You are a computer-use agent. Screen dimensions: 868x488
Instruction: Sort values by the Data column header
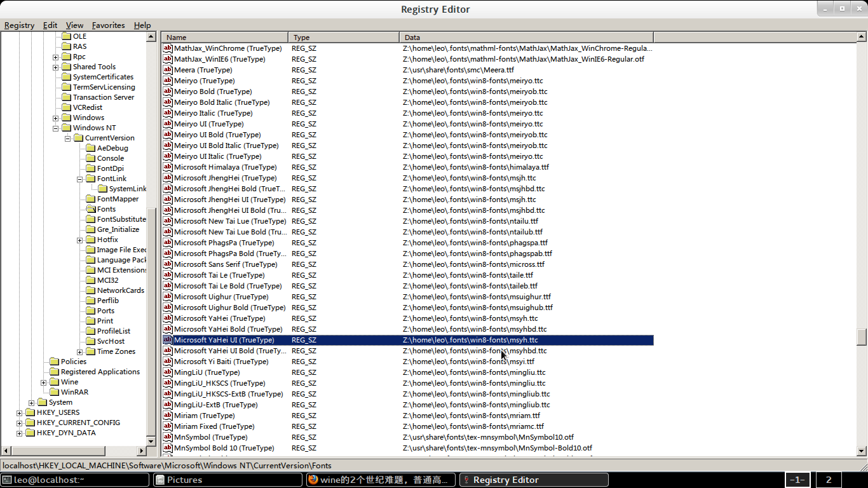527,37
